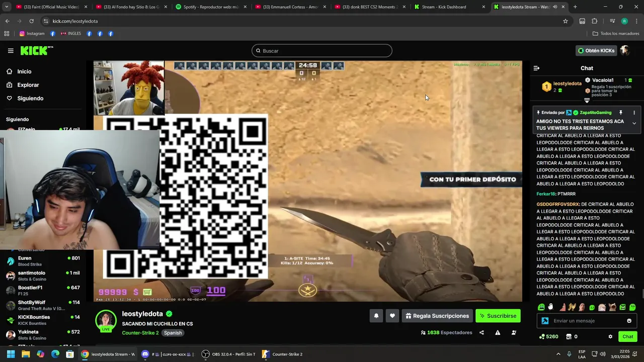Click Vacalola1 in the gift leaderboard
The image size is (644, 362).
[603, 80]
